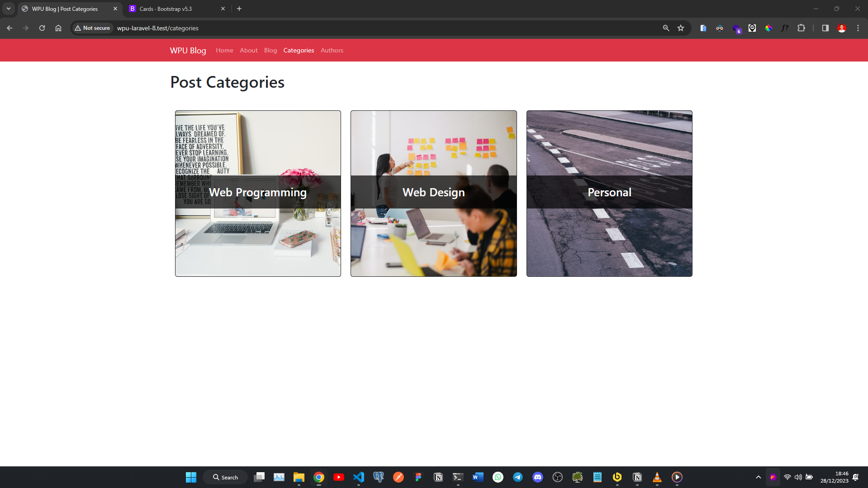The image size is (868, 488).
Task: Open the Extensions puzzle icon
Action: (801, 28)
